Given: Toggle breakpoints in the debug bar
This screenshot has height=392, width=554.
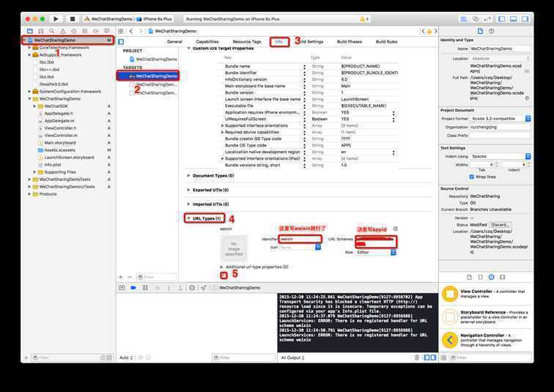Looking at the screenshot, I should 133,288.
